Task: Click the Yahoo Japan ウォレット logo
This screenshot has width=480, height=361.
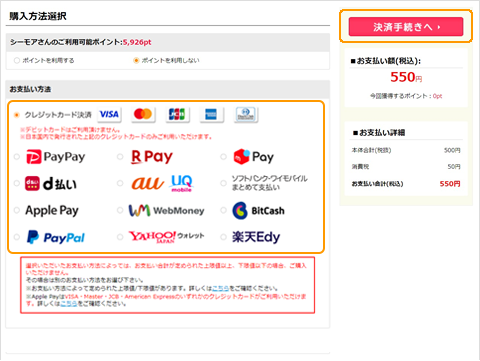Action: (x=166, y=237)
